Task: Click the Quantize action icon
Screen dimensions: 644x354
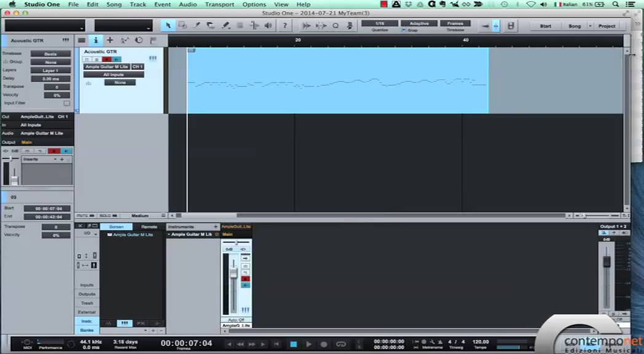Action: pyautogui.click(x=336, y=25)
